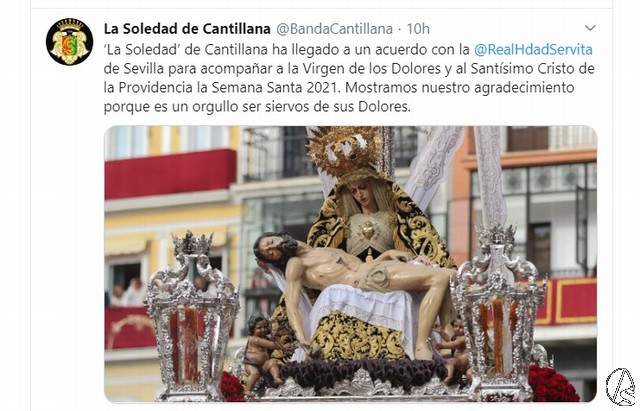This screenshot has width=640, height=411.
Task: Open the @RealHdadServita mention
Action: [x=533, y=49]
